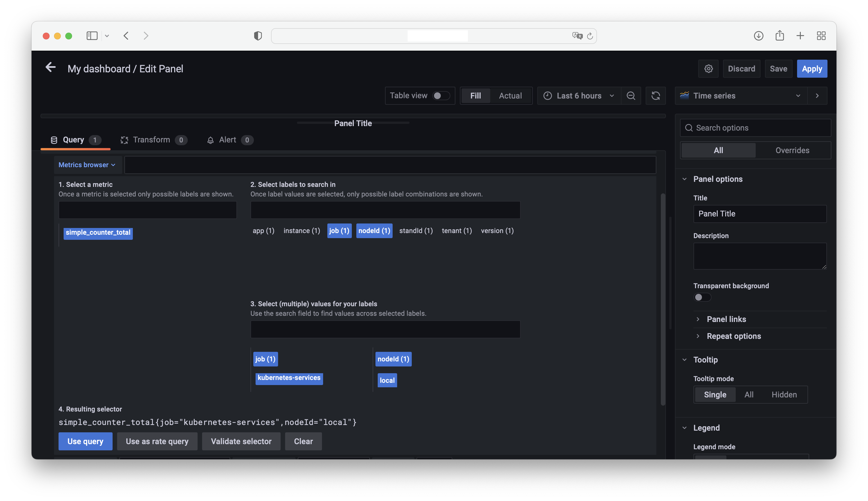
Task: Discard panel changes
Action: pyautogui.click(x=741, y=68)
